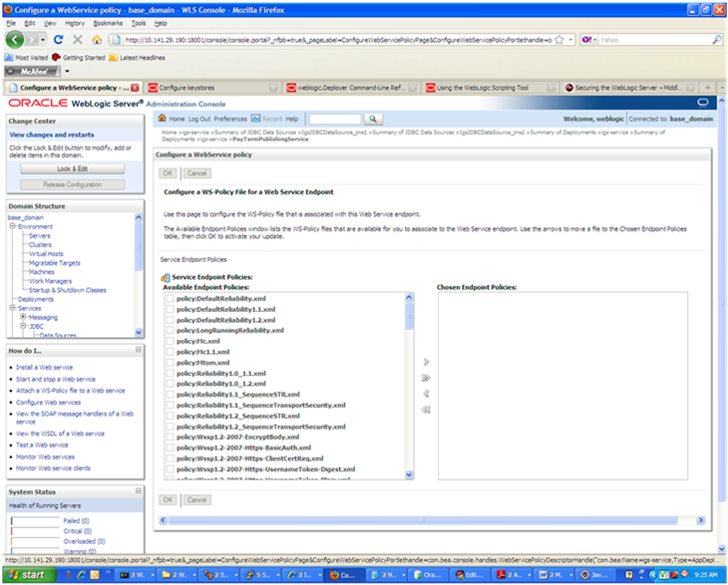Open Bookmarks menu

108,23
